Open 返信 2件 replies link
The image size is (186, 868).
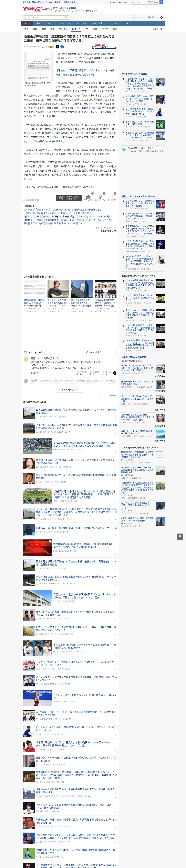tap(35, 373)
